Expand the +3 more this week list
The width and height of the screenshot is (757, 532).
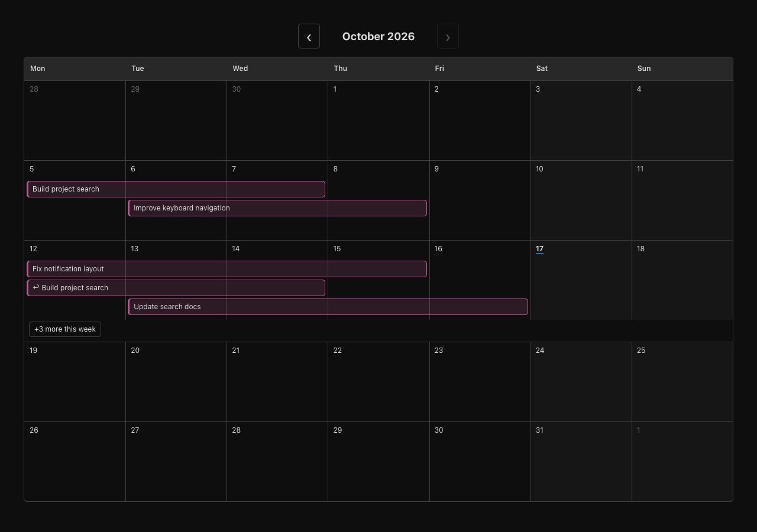[65, 329]
